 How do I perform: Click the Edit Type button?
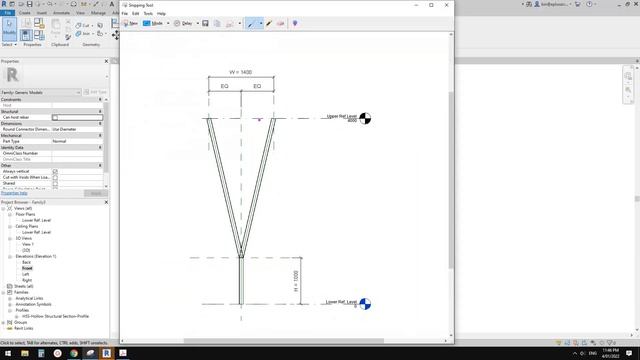pyautogui.click(x=96, y=93)
